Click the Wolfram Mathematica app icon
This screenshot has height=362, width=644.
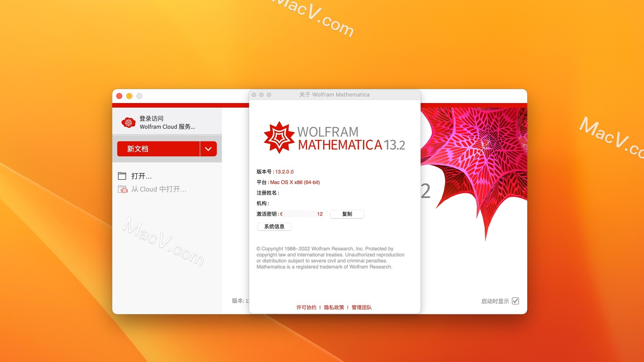coord(279,134)
